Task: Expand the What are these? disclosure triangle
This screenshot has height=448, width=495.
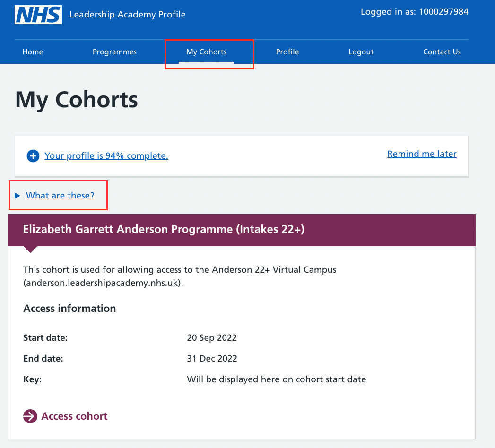Action: coord(17,196)
